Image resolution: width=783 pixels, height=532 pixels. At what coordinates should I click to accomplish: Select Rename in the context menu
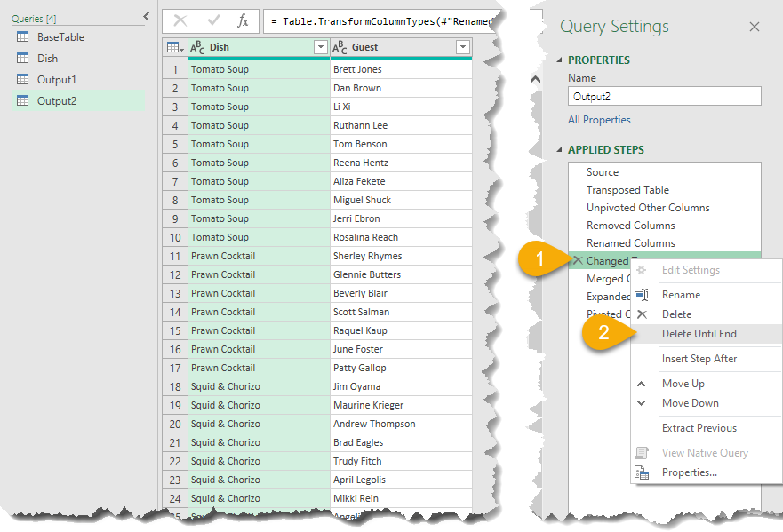coord(681,295)
